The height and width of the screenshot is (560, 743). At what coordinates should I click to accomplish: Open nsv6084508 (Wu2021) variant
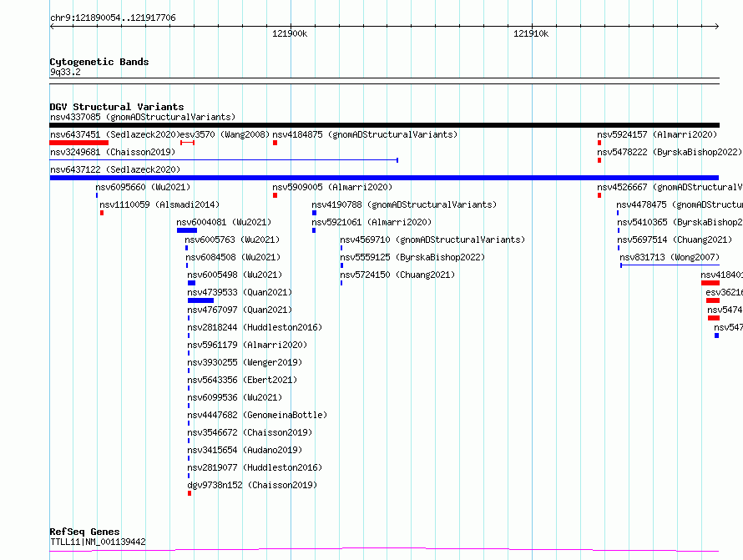(x=233, y=257)
